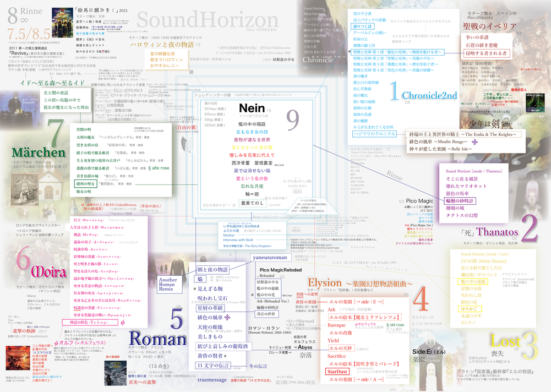This screenshot has height=392, width=551.
Task: Select boxed エルの天秤 track
Action: pos(340,348)
